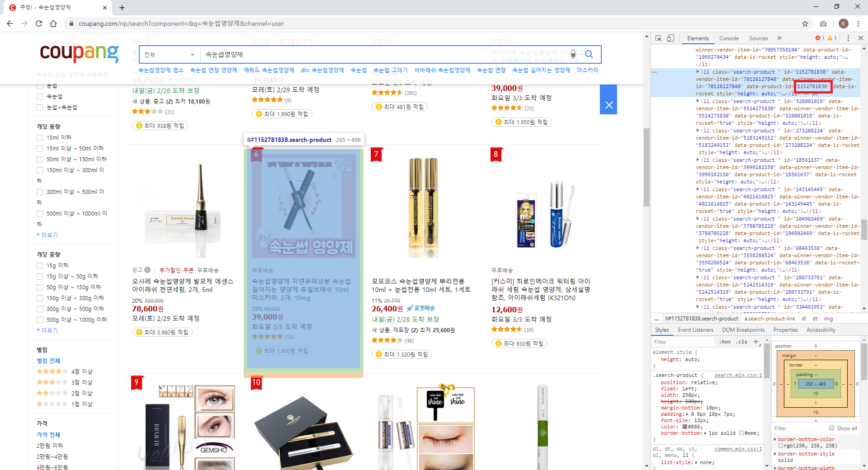Click the search magnifier icon
Viewport: 868px width, 470px height.
tap(589, 54)
